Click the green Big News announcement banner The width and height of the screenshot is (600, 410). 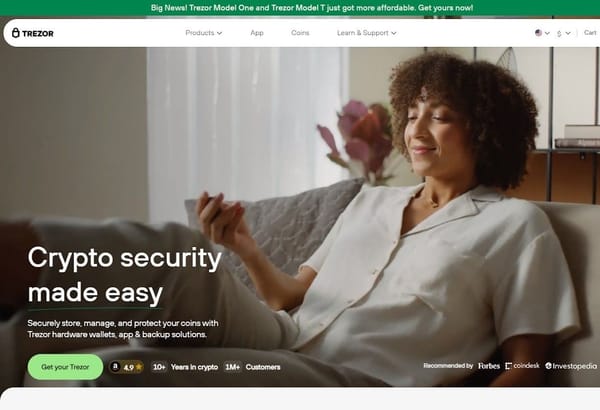(300, 8)
